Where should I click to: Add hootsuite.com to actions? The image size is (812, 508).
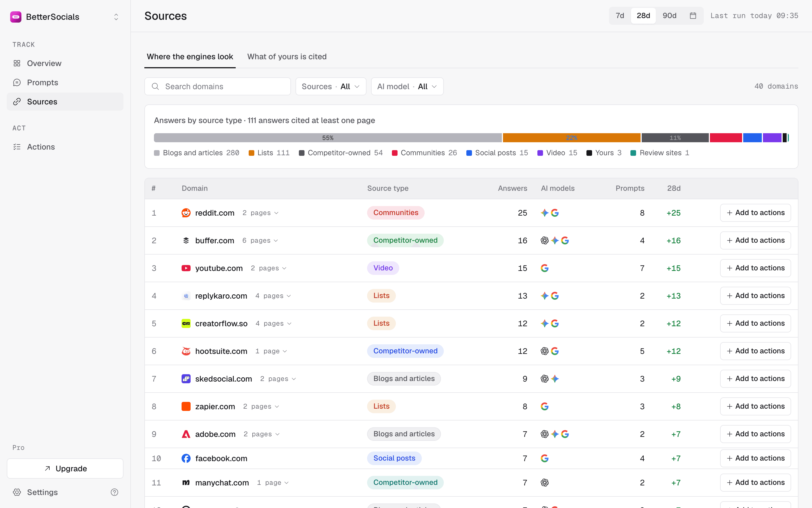[x=755, y=351]
